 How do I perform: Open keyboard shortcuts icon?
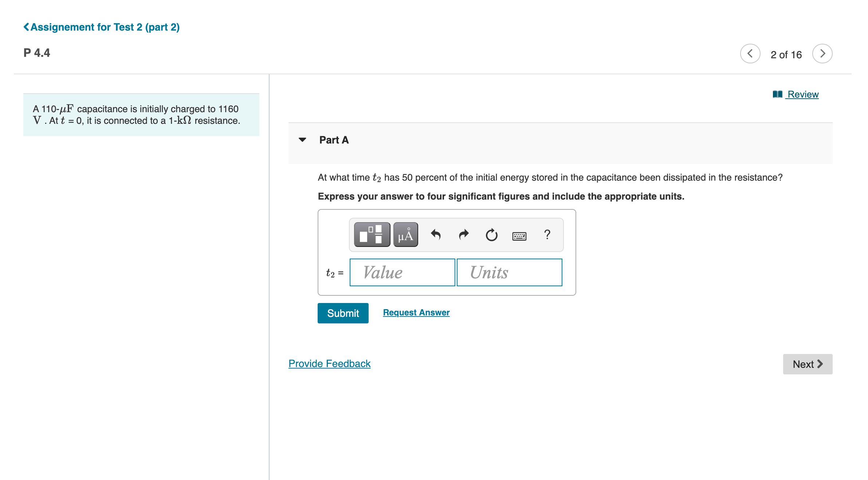(x=519, y=236)
